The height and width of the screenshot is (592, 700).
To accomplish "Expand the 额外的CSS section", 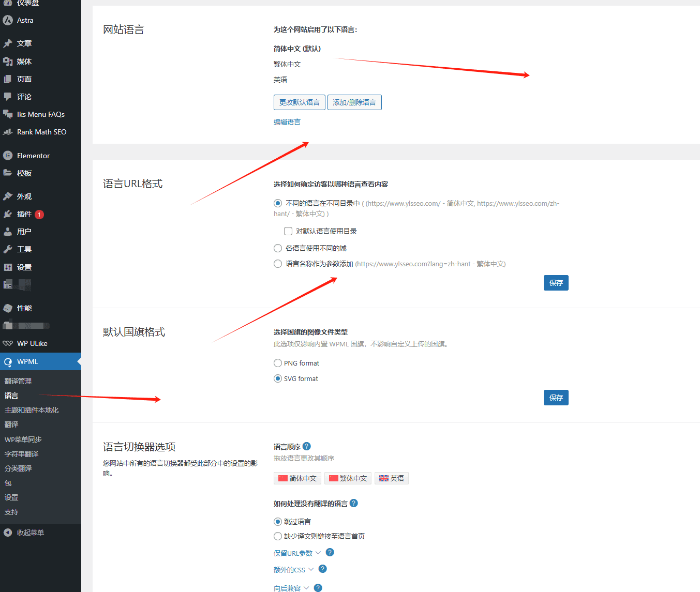I will [x=293, y=570].
